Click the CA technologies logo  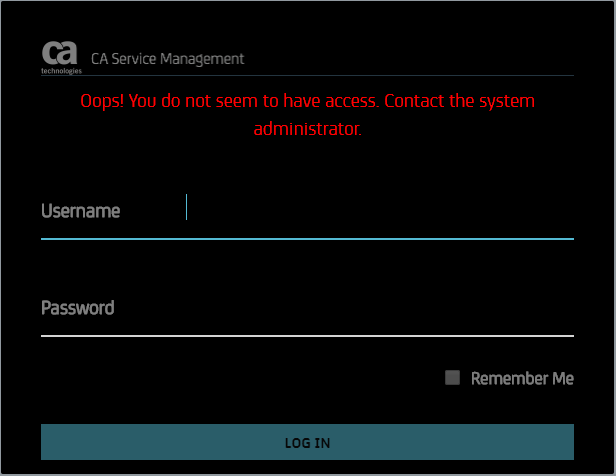coord(60,54)
